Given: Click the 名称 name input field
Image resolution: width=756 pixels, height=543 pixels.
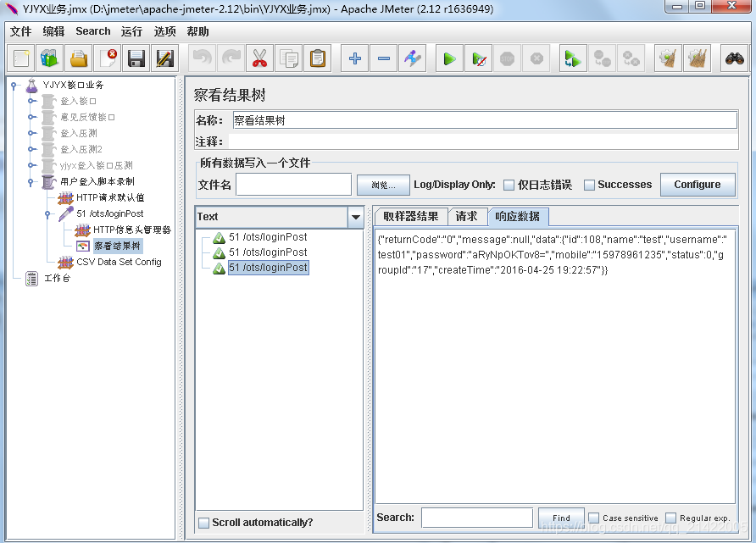Looking at the screenshot, I should pos(485,120).
